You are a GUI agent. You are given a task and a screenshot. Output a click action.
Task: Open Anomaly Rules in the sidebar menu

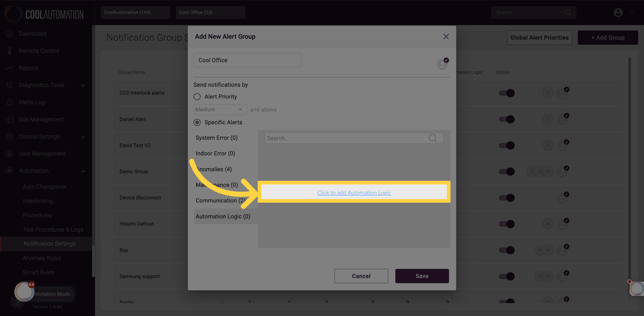coord(42,258)
